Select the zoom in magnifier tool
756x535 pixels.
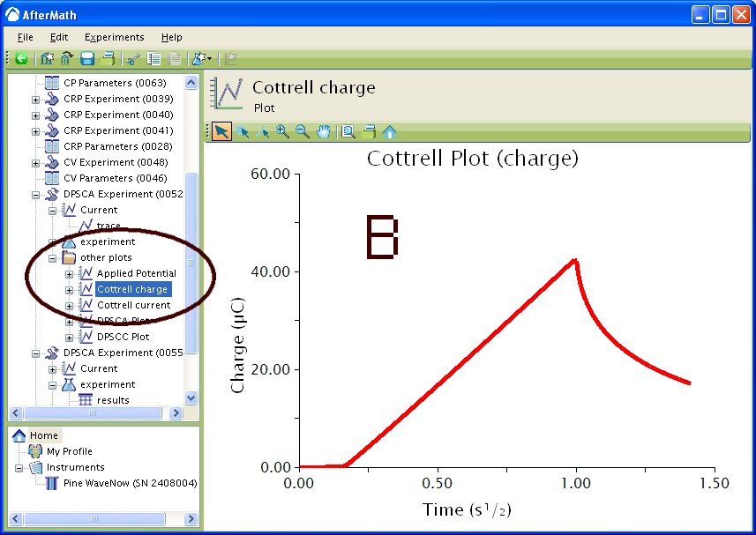click(282, 131)
